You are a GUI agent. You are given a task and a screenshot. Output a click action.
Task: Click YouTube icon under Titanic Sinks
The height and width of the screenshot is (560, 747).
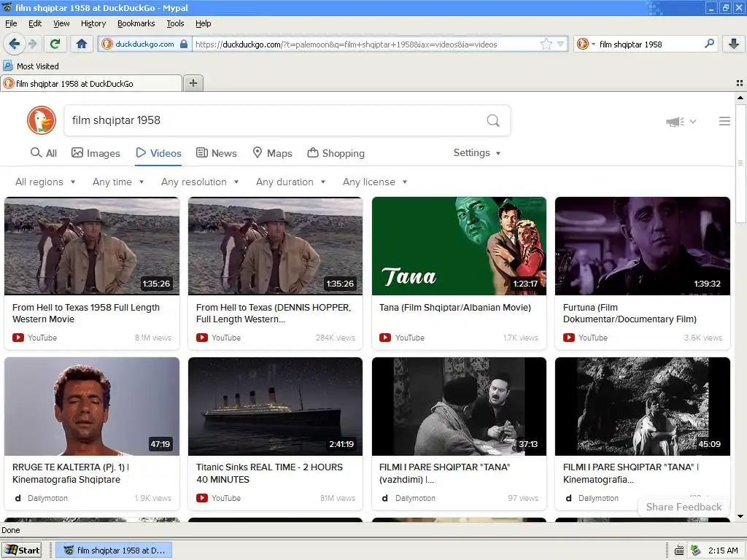tap(202, 498)
